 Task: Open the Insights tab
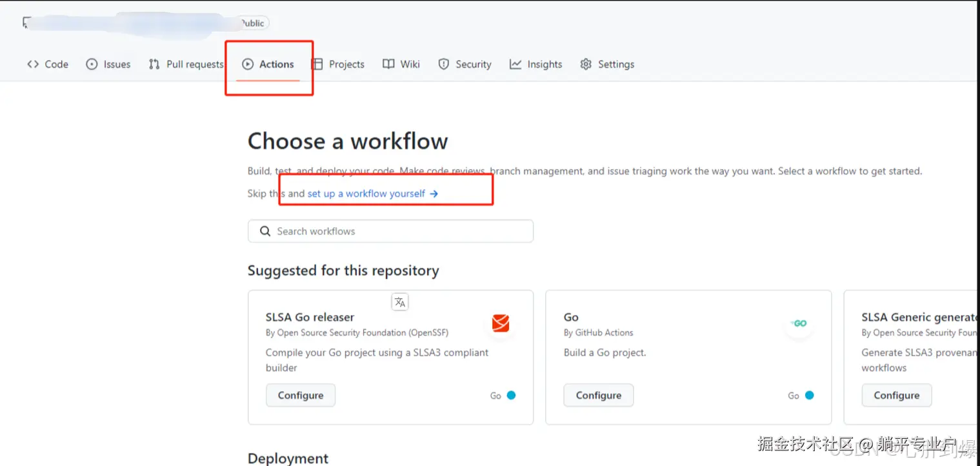point(535,64)
